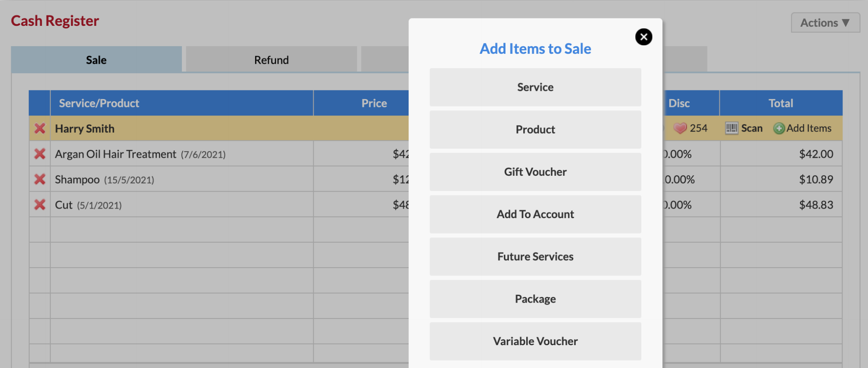This screenshot has width=868, height=368.
Task: Pick Gift Voucher option
Action: 535,172
